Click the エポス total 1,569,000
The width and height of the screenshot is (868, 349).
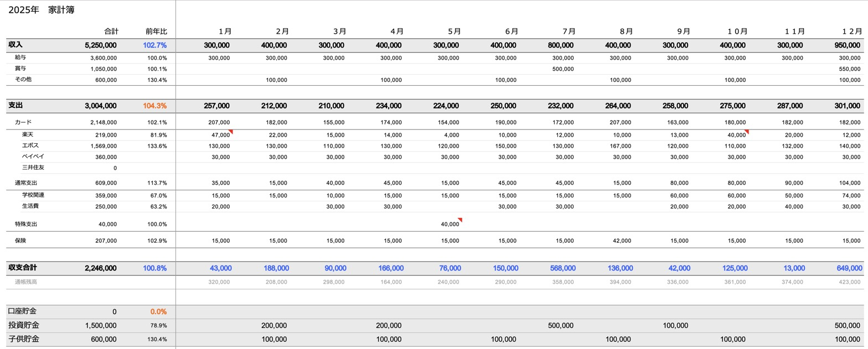(103, 146)
